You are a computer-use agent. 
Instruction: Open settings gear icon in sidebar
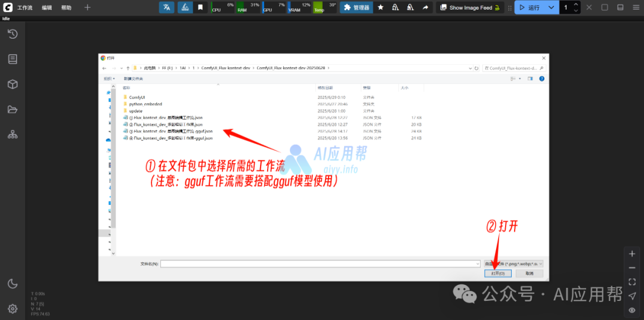pyautogui.click(x=13, y=308)
